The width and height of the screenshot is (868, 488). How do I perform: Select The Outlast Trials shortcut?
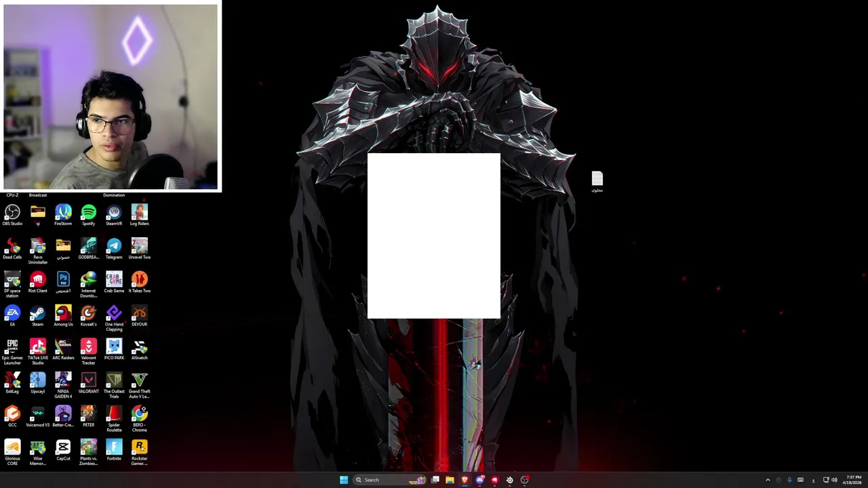(114, 386)
